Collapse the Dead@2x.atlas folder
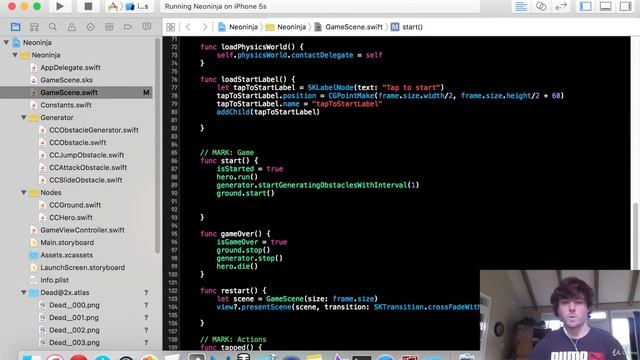The height and width of the screenshot is (360, 640). point(24,293)
